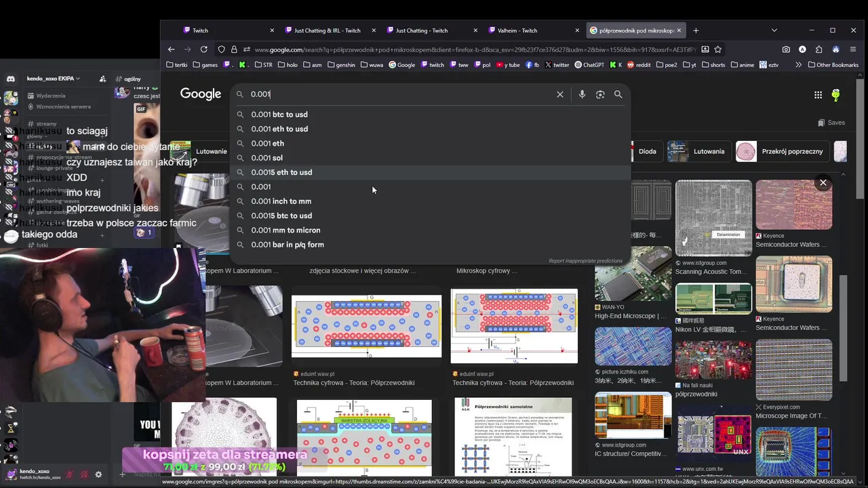This screenshot has width=868, height=488.
Task: Go back with the browser back arrow
Action: [171, 49]
